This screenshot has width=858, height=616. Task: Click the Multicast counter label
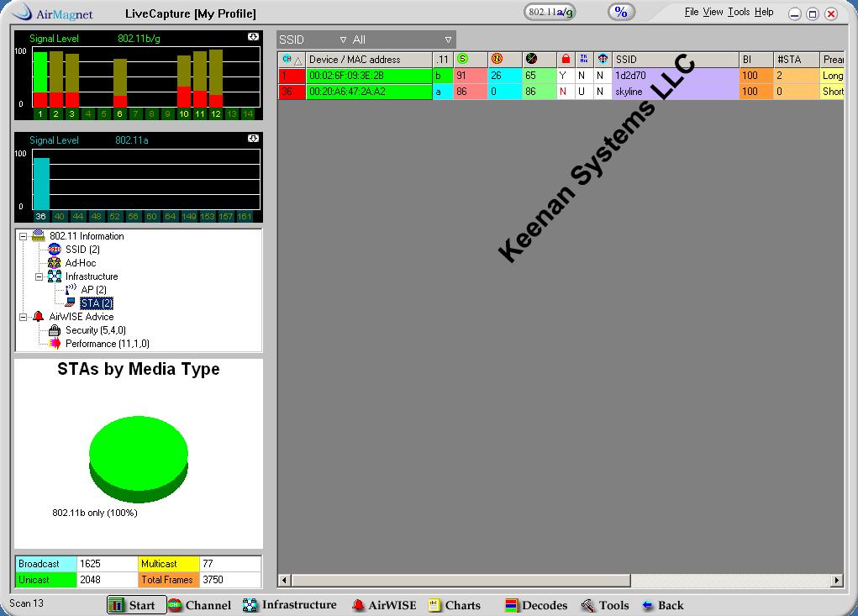pyautogui.click(x=169, y=564)
